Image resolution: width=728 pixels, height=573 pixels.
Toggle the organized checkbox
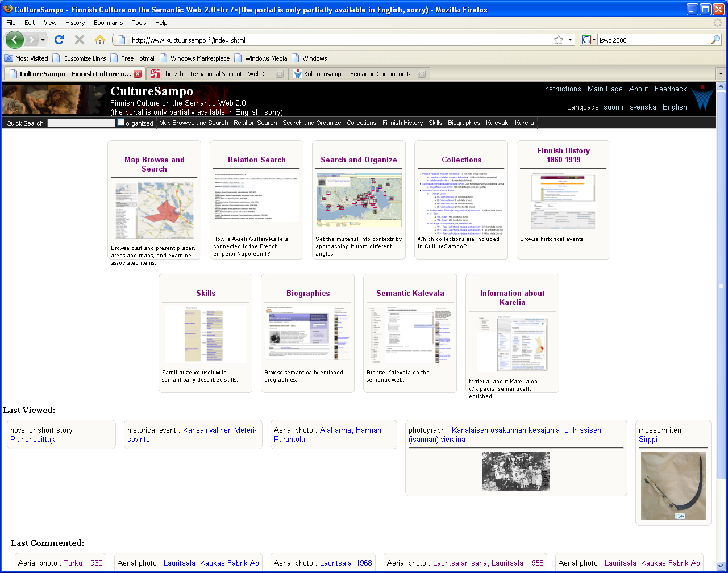pos(120,122)
